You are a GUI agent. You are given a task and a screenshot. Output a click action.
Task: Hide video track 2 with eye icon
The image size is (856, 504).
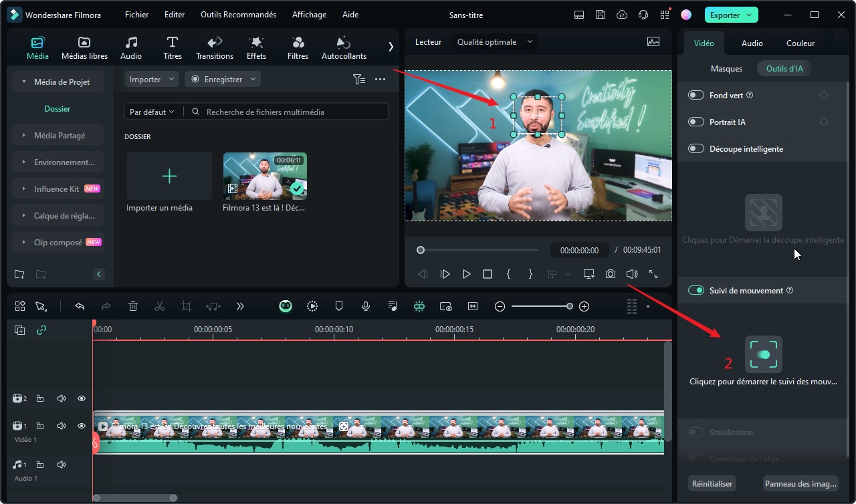tap(82, 398)
